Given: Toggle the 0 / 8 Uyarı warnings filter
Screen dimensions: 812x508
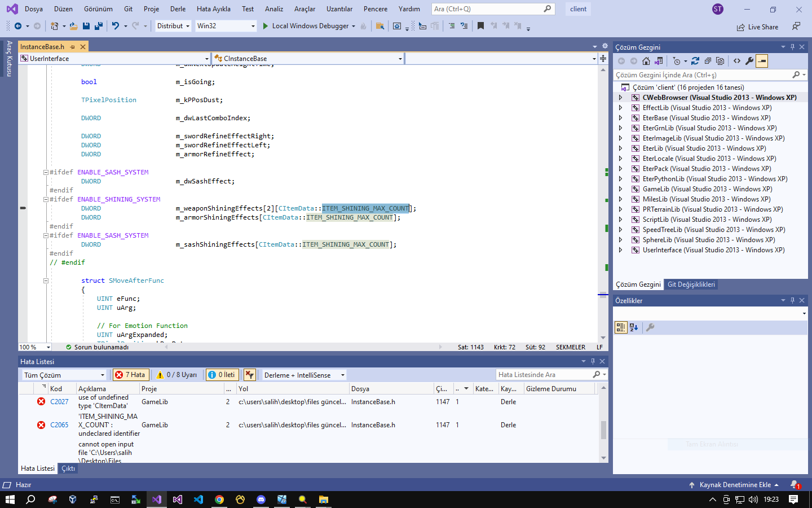Looking at the screenshot, I should pos(176,375).
